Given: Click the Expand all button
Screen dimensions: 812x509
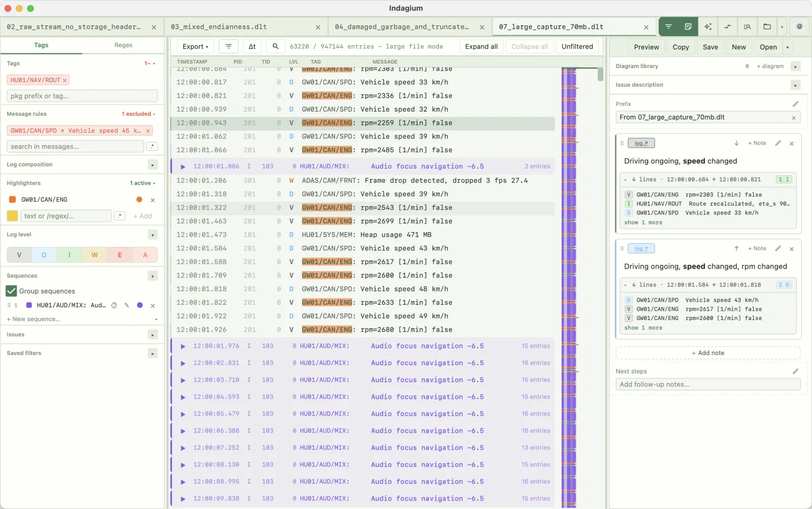Looking at the screenshot, I should tap(481, 46).
